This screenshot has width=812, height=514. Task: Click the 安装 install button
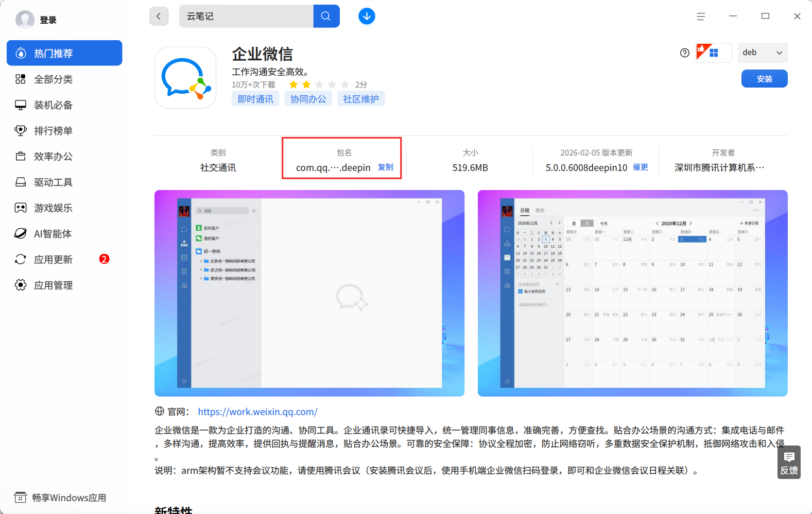click(x=765, y=79)
